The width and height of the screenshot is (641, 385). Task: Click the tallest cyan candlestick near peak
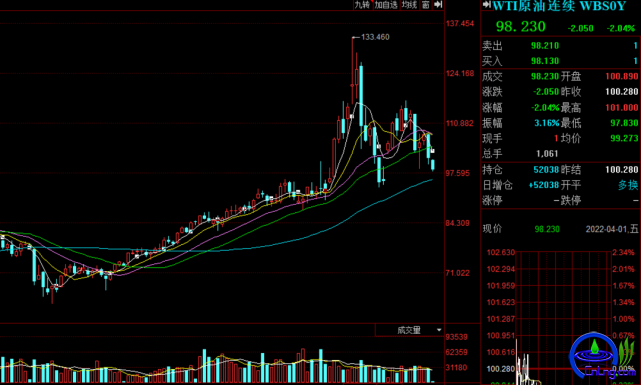point(361,95)
